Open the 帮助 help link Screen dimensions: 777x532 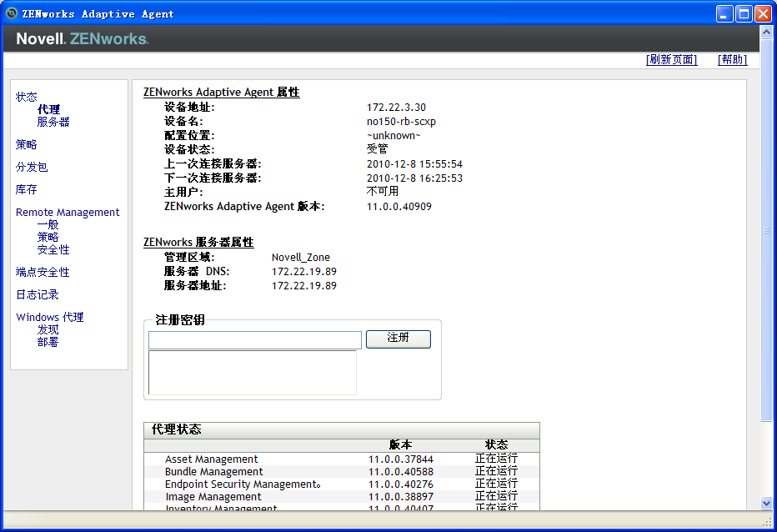tap(733, 59)
